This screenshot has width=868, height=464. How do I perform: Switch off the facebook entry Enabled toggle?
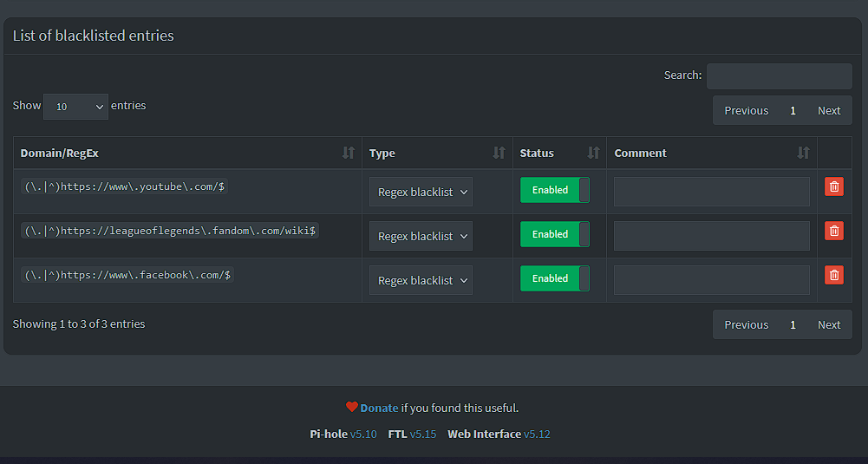point(554,278)
